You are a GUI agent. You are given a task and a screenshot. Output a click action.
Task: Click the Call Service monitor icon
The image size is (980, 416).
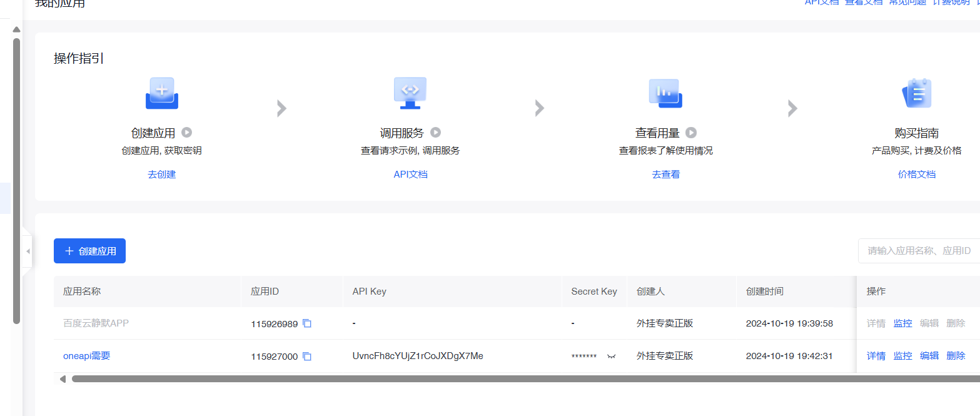pos(410,93)
